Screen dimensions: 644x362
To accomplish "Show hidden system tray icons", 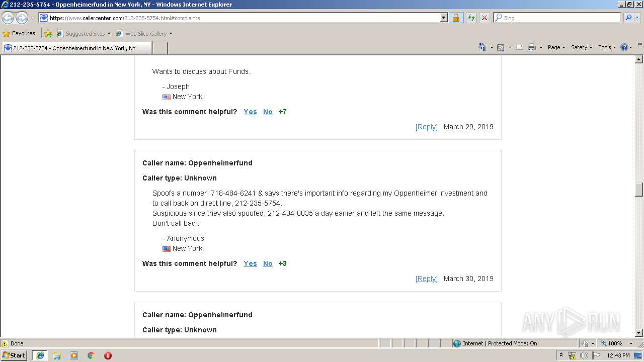I will click(x=561, y=355).
